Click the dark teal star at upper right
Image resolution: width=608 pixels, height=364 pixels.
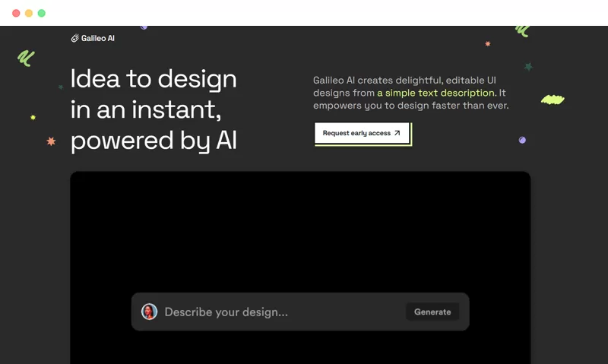coord(528,67)
